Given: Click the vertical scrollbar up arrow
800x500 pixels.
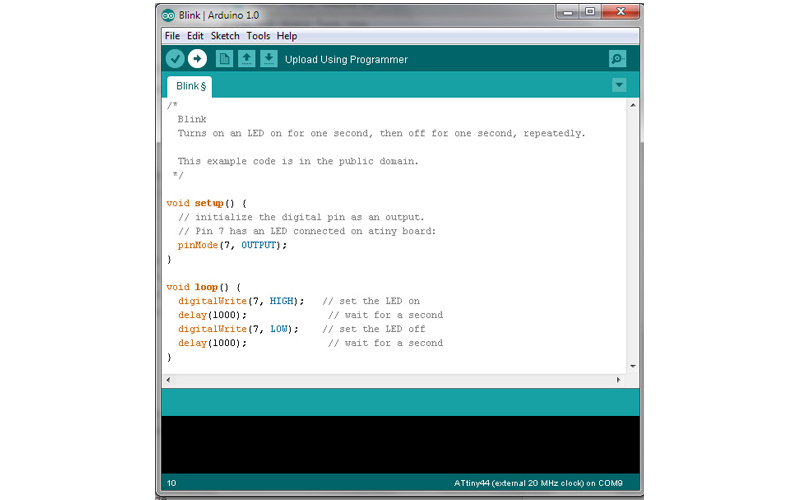Looking at the screenshot, I should tap(633, 105).
